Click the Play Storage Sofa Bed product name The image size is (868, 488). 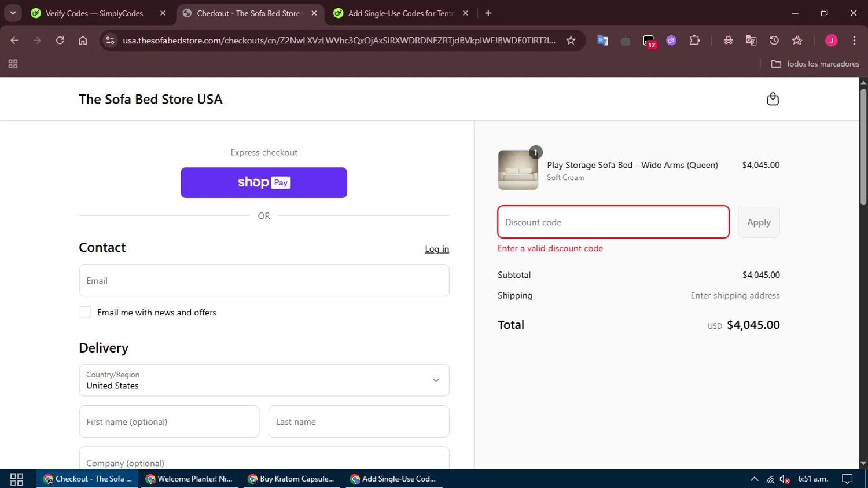(632, 165)
